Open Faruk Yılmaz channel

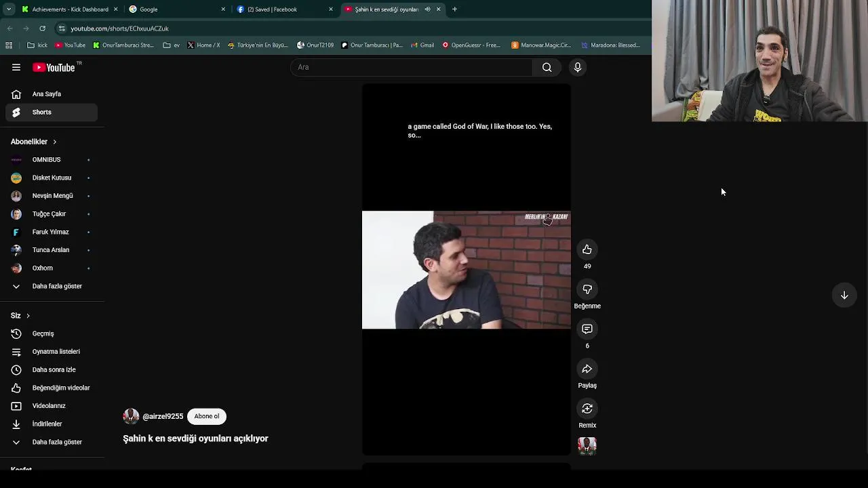coord(52,232)
